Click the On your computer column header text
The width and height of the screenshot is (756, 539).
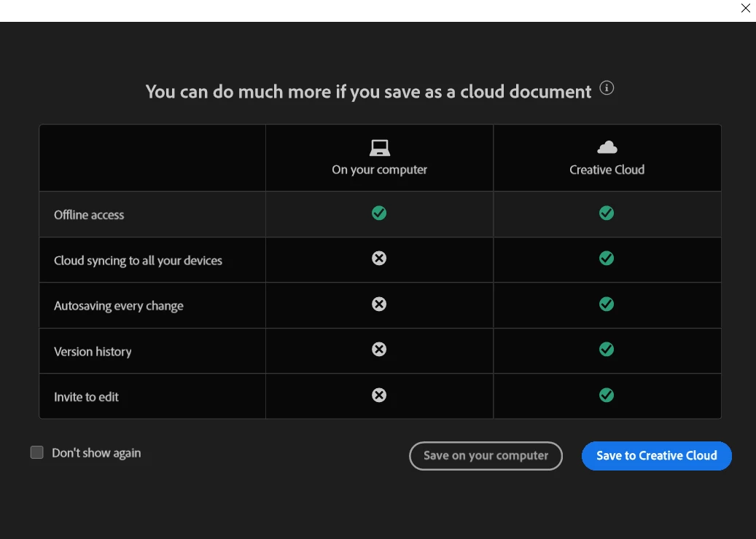click(x=379, y=170)
